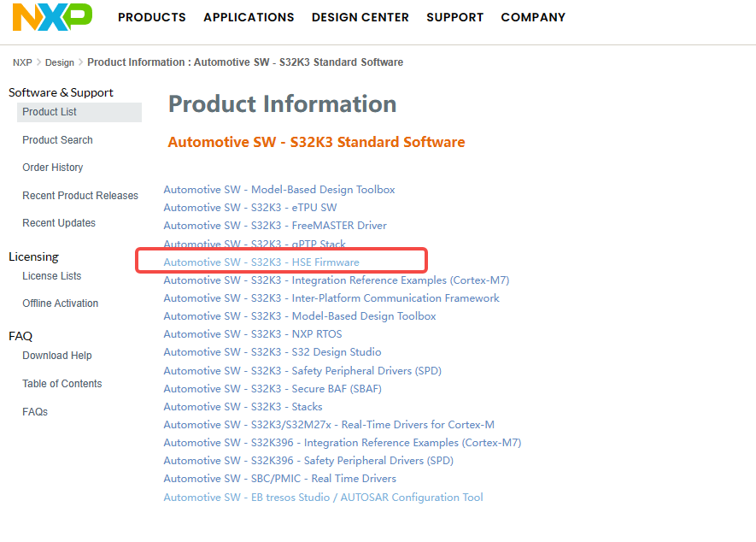Open Offline Activation page
The width and height of the screenshot is (756, 542).
click(61, 303)
